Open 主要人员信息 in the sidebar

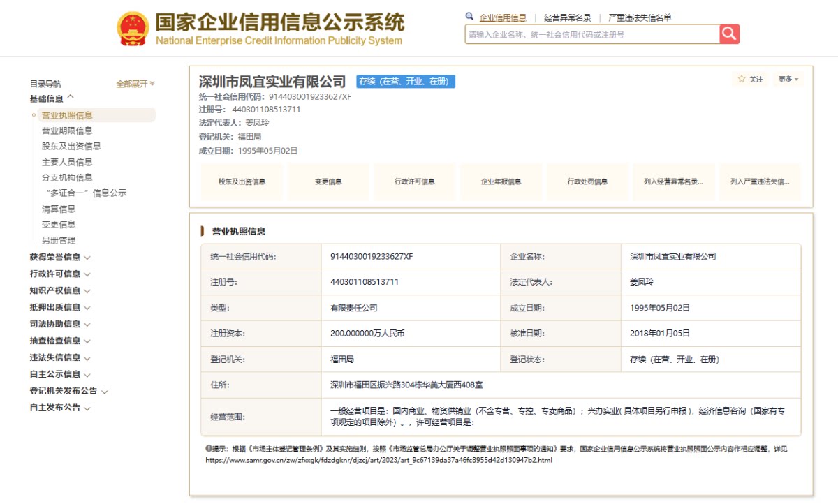point(67,162)
